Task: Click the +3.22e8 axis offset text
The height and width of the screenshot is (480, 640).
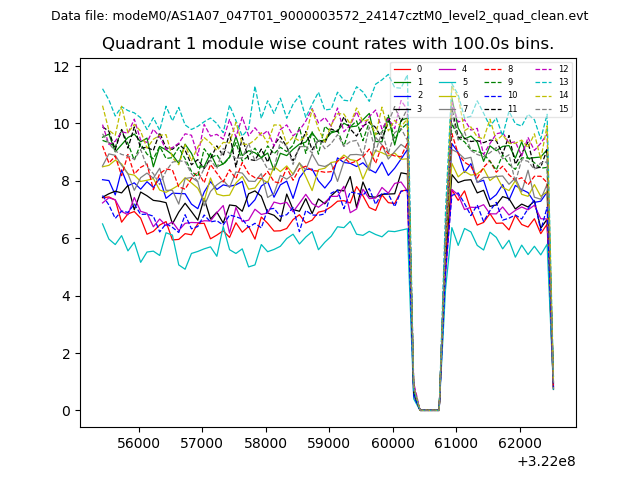Action: (x=541, y=461)
